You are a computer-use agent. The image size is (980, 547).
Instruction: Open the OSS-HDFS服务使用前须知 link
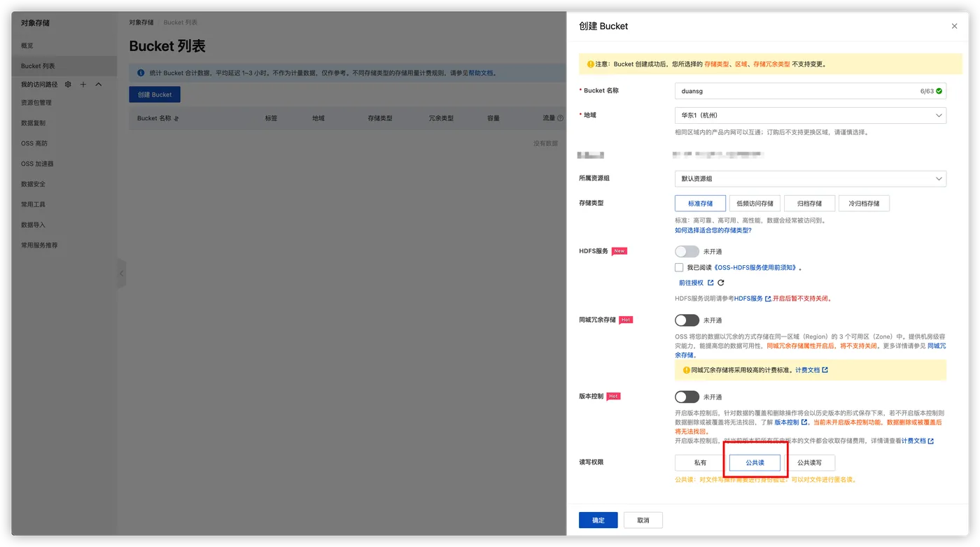pos(755,267)
